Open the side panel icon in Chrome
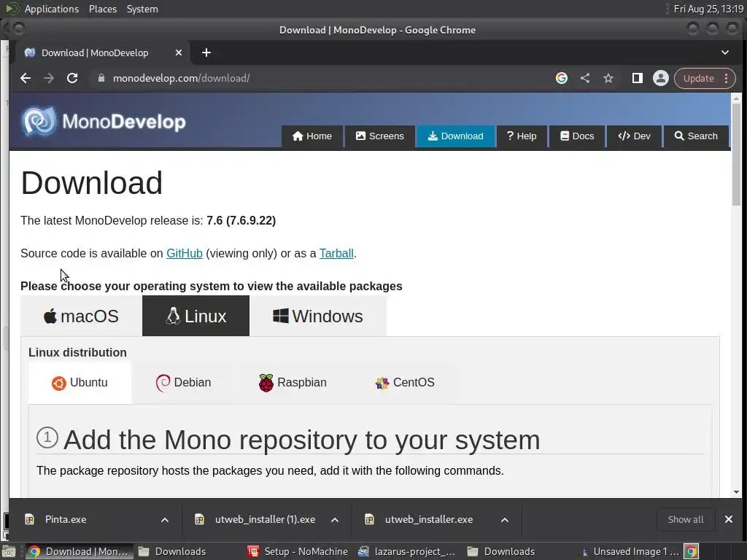This screenshot has height=560, width=747. click(638, 78)
